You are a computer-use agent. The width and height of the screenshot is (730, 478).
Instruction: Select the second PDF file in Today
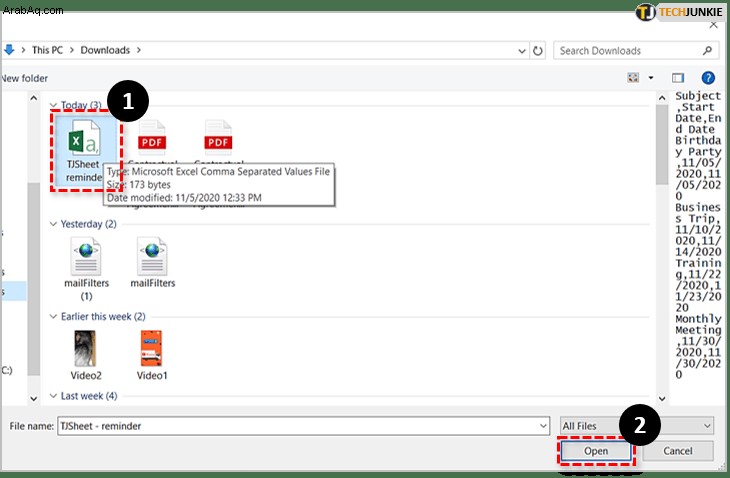[218, 138]
